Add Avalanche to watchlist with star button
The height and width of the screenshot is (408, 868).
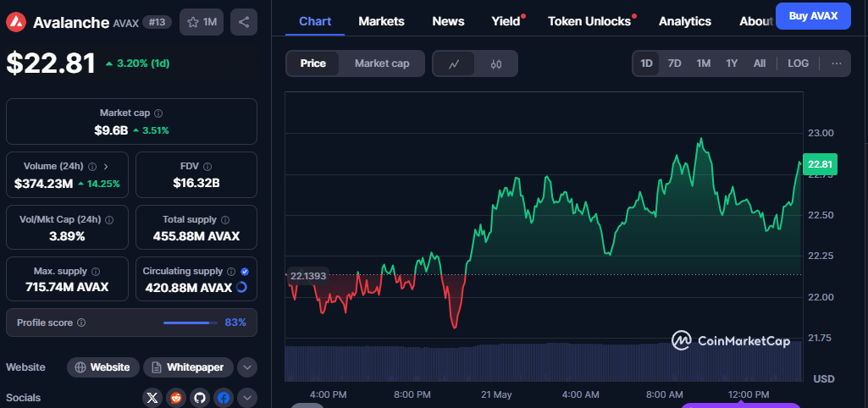[x=202, y=22]
